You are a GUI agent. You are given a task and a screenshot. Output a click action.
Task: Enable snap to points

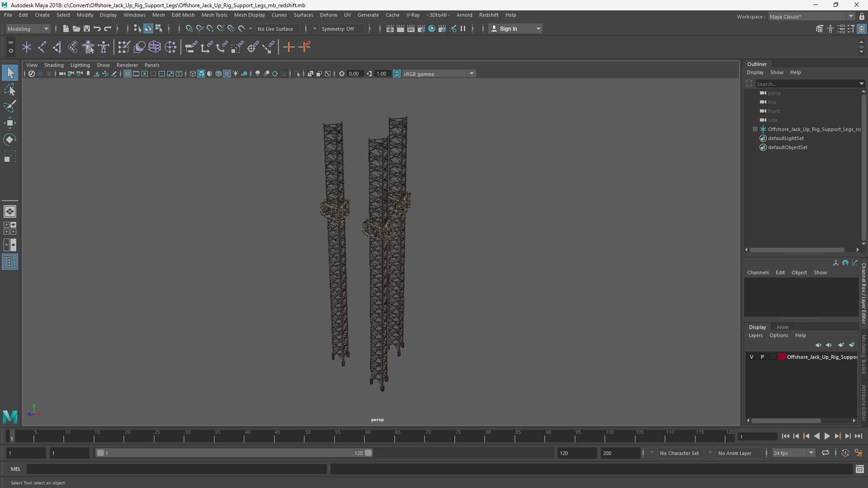[x=210, y=28]
